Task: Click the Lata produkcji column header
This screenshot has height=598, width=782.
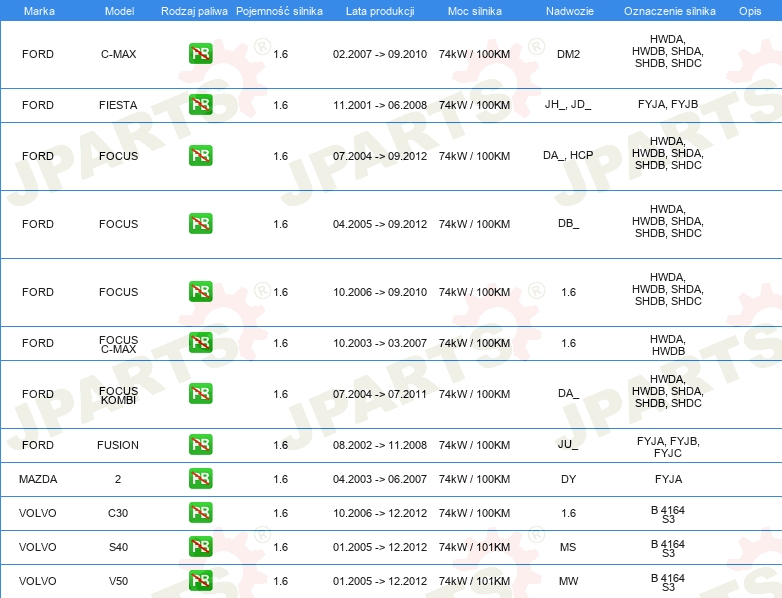Action: point(380,11)
